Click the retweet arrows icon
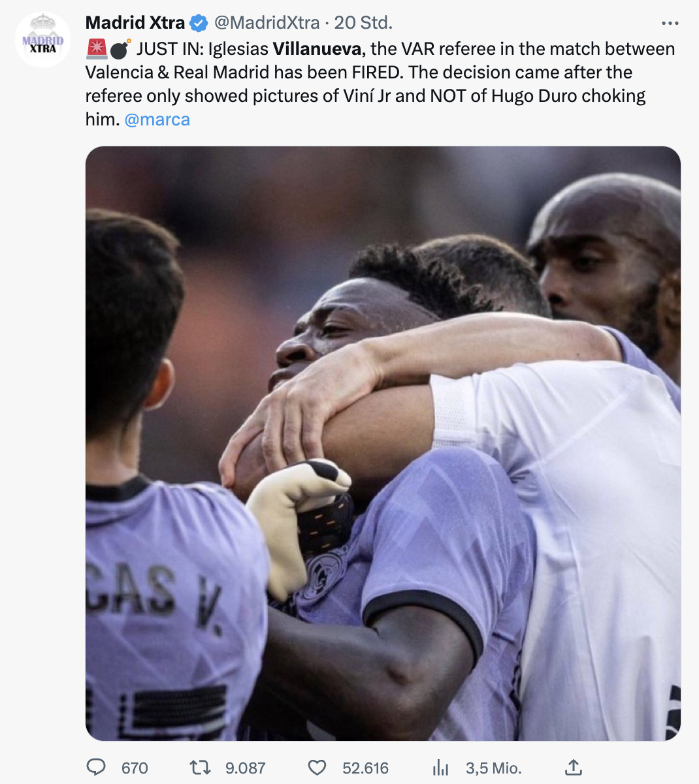 pos(200,767)
